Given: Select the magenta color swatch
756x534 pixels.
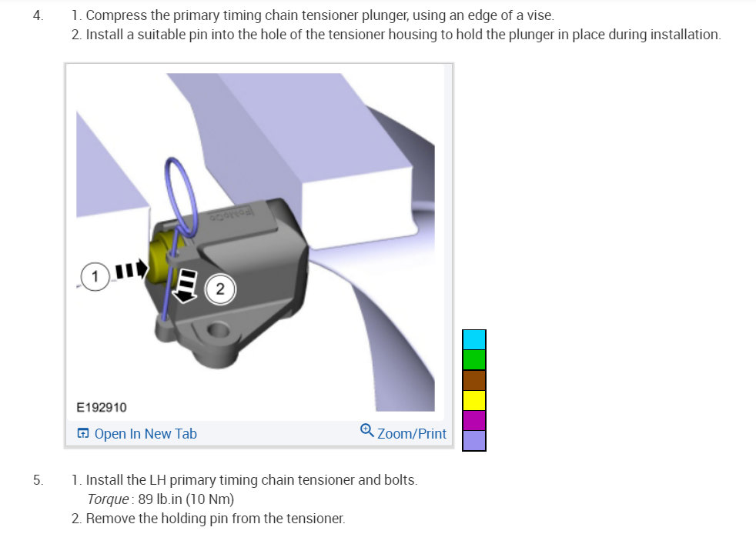Looking at the screenshot, I should [474, 420].
